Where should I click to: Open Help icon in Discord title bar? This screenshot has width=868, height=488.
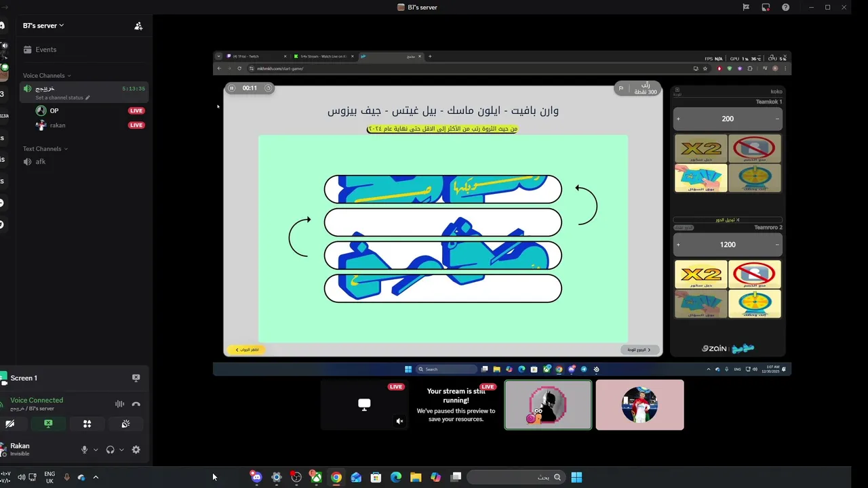click(x=785, y=7)
